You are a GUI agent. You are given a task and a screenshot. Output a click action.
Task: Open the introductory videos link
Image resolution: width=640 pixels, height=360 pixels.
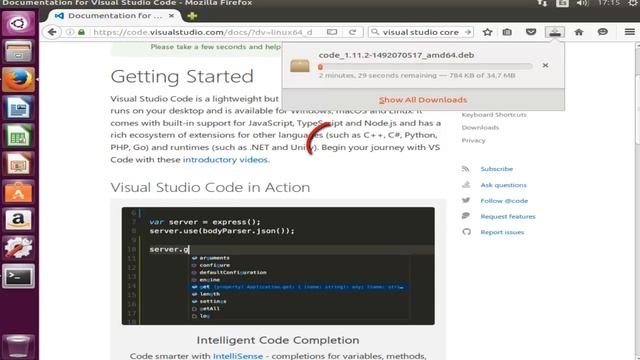(x=225, y=160)
